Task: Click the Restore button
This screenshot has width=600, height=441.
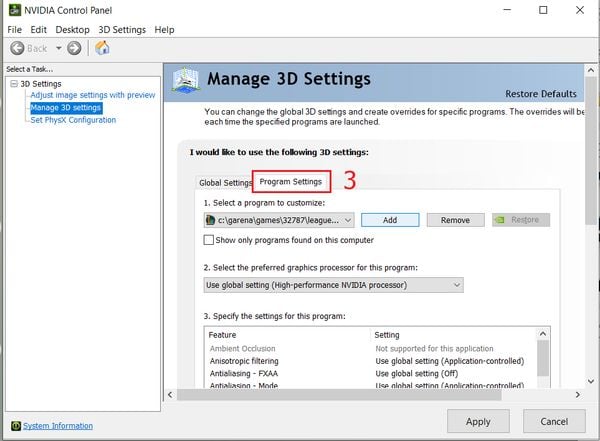Action: (521, 220)
